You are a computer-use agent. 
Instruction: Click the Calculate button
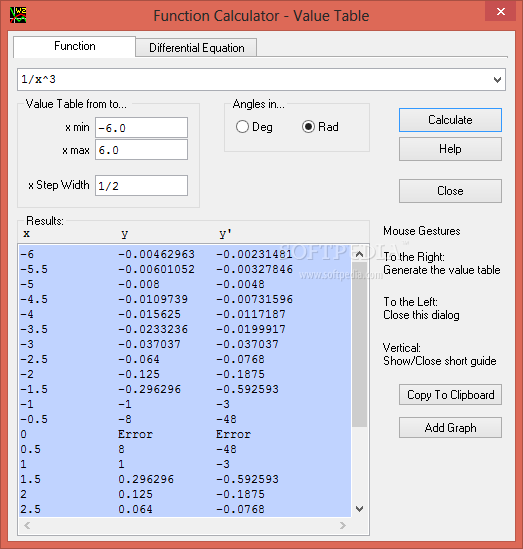(x=450, y=120)
